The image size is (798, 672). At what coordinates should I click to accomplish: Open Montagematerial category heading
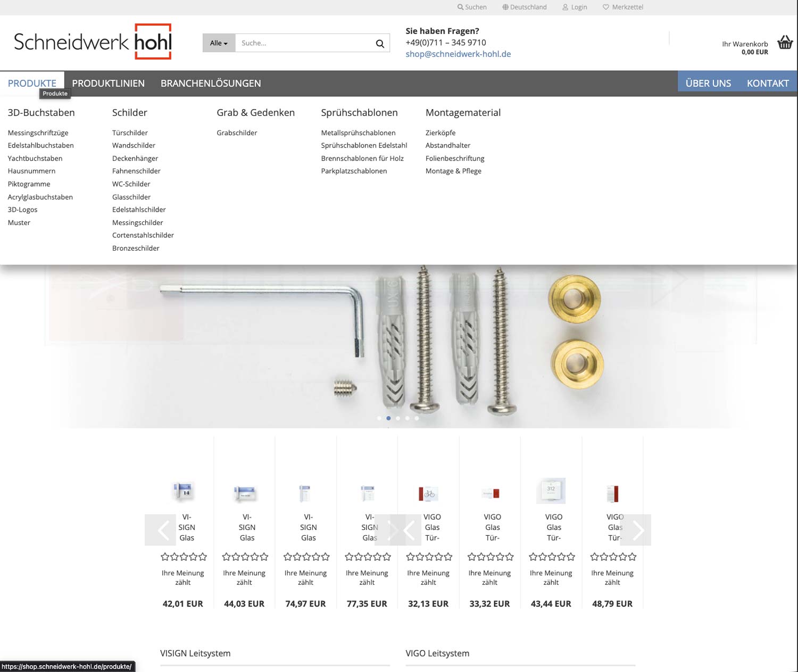(x=463, y=112)
